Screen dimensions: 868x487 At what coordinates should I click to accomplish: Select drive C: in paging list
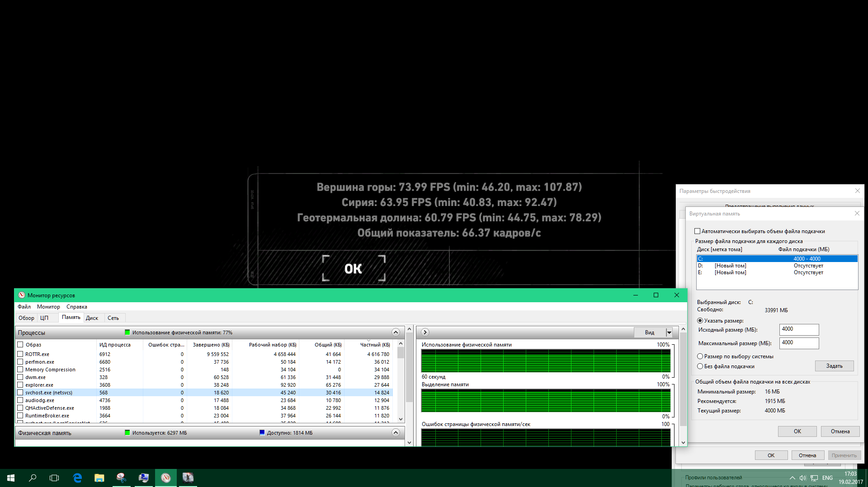pyautogui.click(x=777, y=259)
